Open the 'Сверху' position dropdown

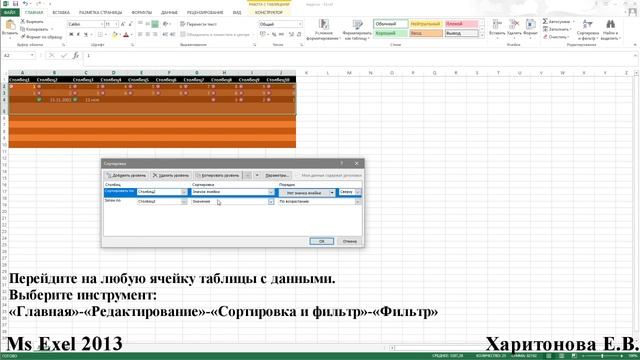pos(358,192)
